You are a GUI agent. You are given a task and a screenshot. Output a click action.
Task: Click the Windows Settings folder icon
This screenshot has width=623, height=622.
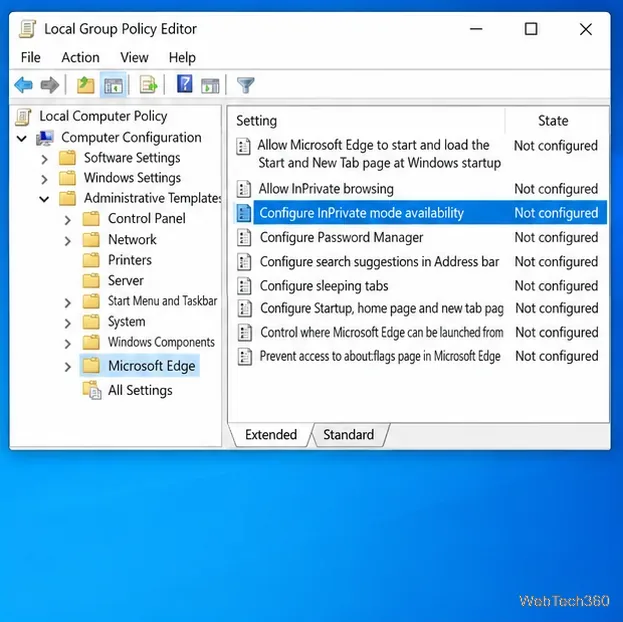(67, 178)
